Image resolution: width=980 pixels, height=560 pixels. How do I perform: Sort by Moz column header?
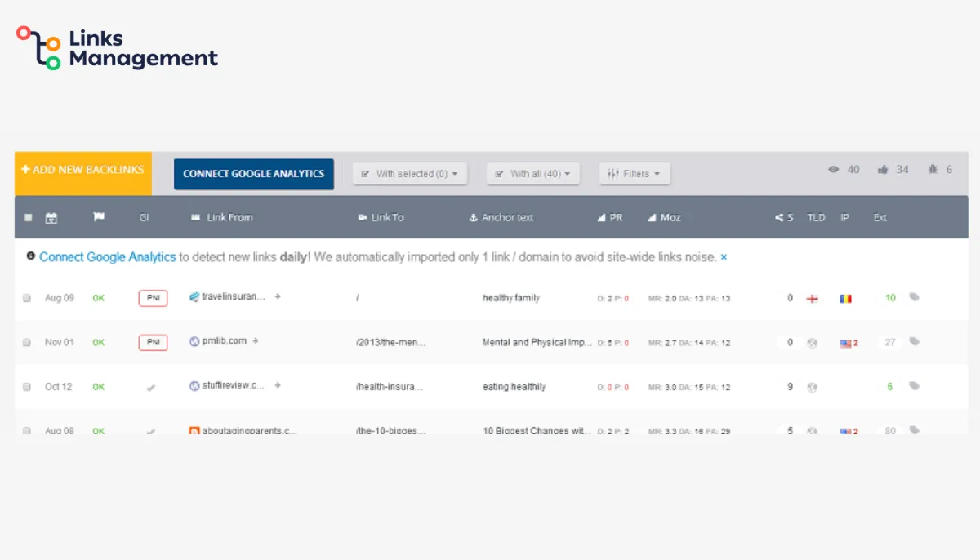coord(665,218)
